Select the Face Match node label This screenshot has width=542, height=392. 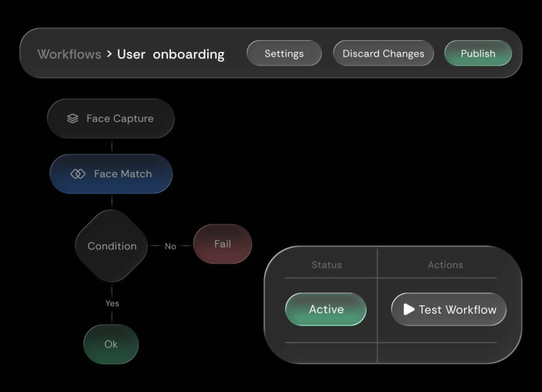123,174
